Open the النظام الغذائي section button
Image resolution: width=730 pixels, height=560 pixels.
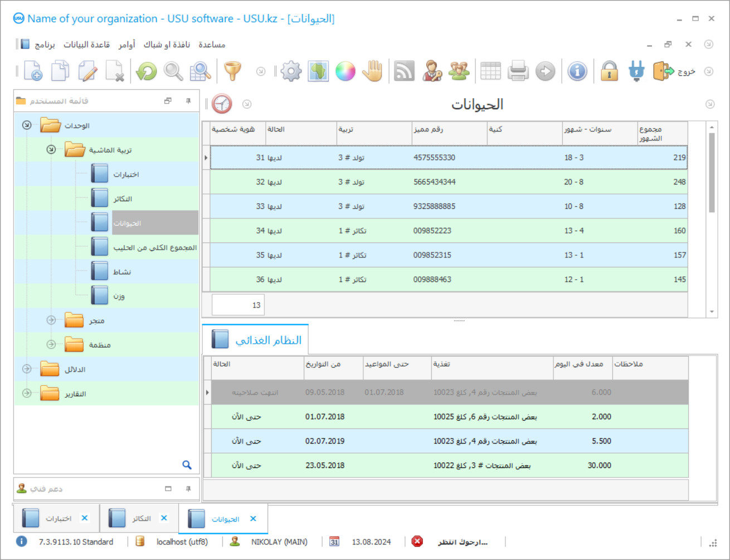tap(255, 338)
